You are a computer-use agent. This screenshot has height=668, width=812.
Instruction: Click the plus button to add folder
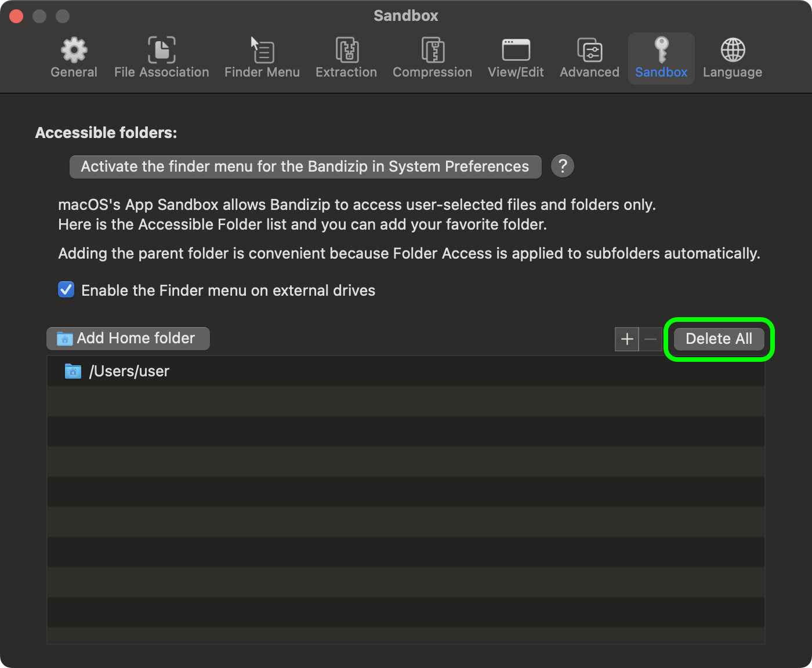[627, 339]
